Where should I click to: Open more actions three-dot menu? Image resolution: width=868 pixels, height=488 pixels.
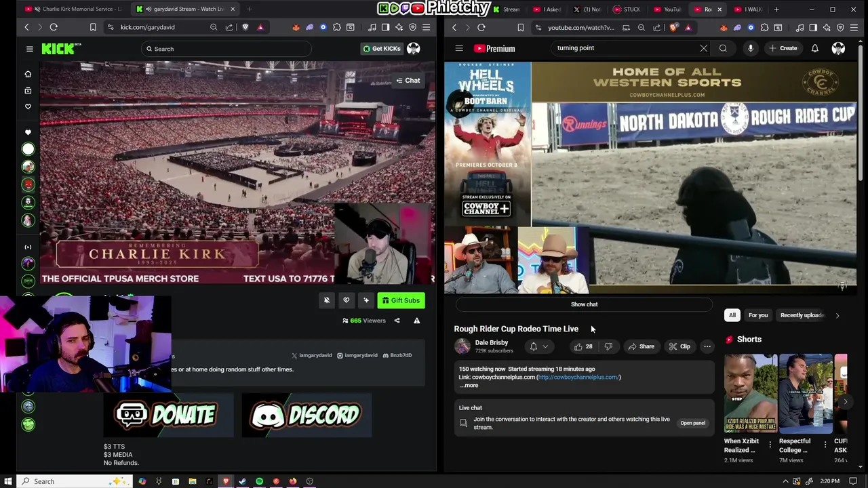[x=707, y=346]
